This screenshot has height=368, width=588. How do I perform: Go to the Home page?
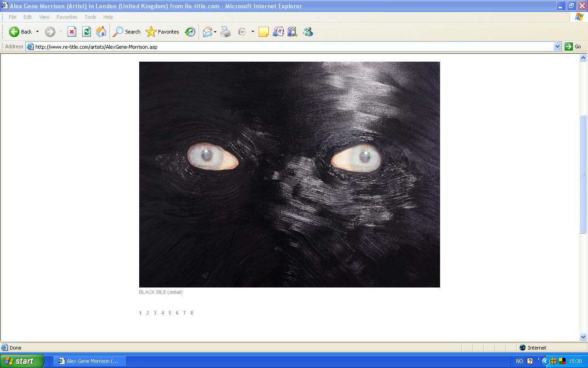click(101, 32)
